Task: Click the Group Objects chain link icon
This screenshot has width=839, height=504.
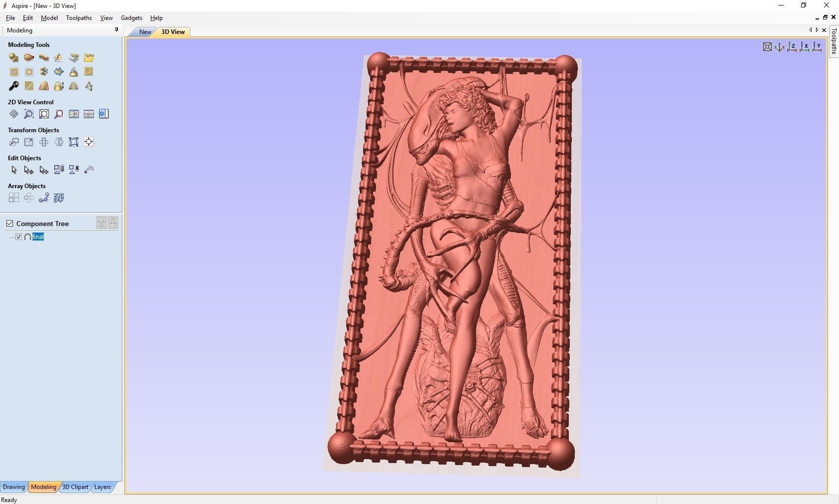Action: click(59, 170)
